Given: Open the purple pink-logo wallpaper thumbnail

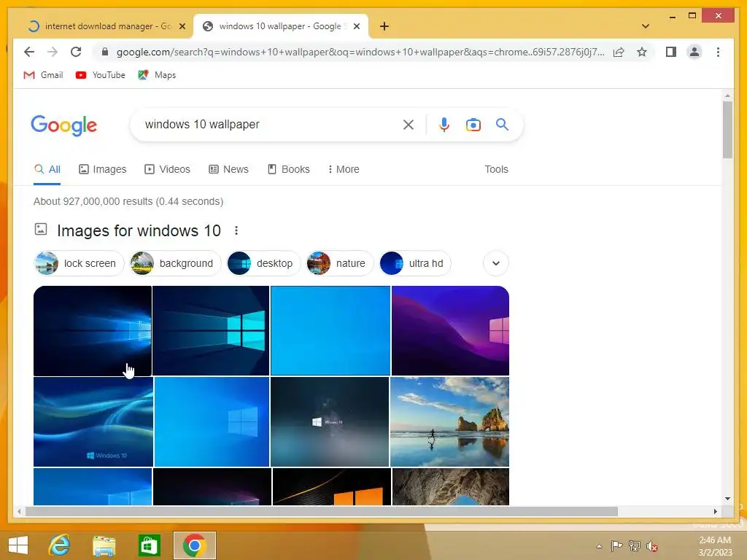Looking at the screenshot, I should click(450, 330).
